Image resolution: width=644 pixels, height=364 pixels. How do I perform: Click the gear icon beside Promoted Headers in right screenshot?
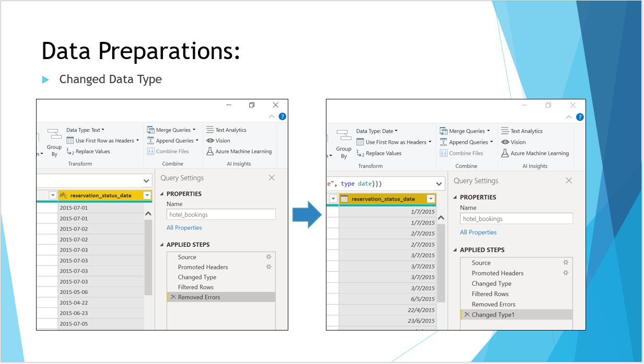[x=566, y=273]
